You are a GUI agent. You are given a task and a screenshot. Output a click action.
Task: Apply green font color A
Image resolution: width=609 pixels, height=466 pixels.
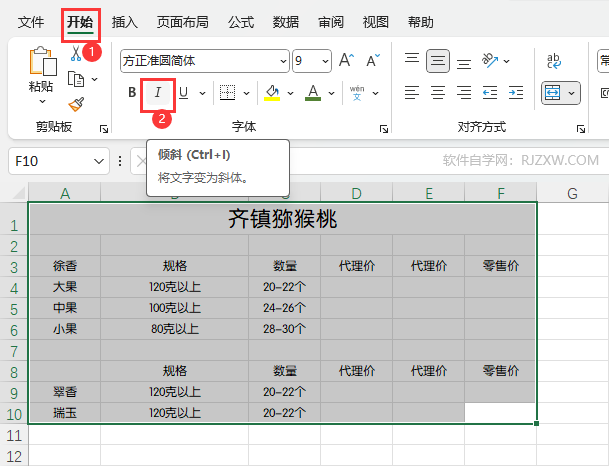pyautogui.click(x=313, y=92)
